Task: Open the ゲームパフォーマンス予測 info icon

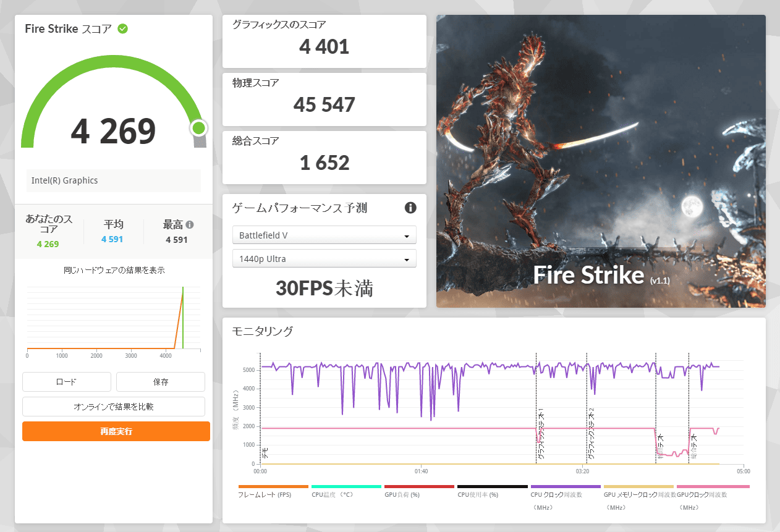Action: click(410, 208)
